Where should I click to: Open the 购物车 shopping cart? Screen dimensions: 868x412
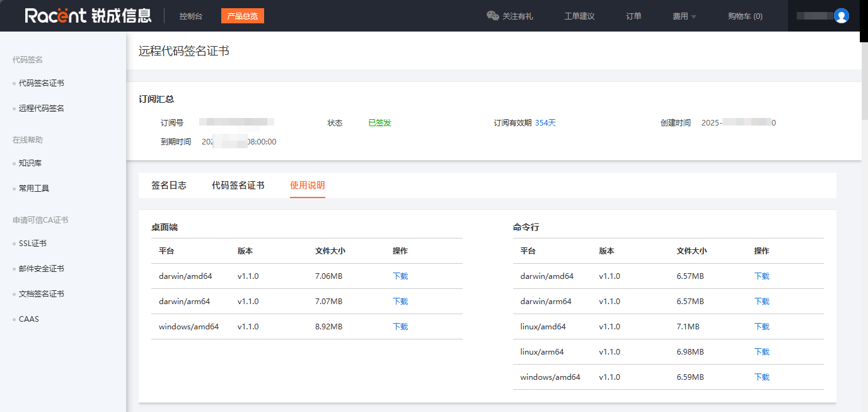[x=744, y=16]
